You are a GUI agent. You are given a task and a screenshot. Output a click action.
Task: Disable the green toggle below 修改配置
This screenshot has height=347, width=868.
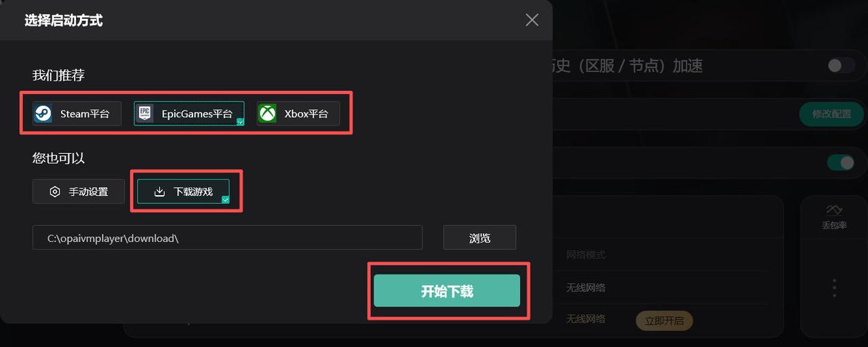[841, 163]
